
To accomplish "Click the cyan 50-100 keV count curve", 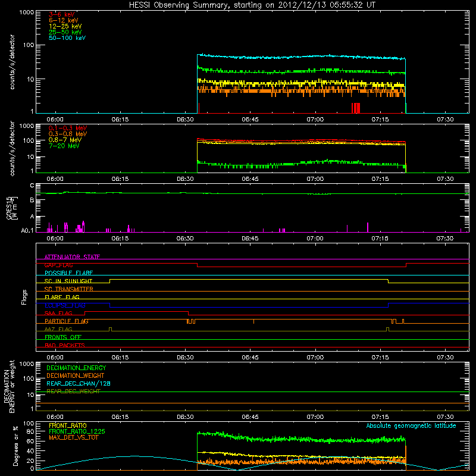I will click(x=302, y=57).
